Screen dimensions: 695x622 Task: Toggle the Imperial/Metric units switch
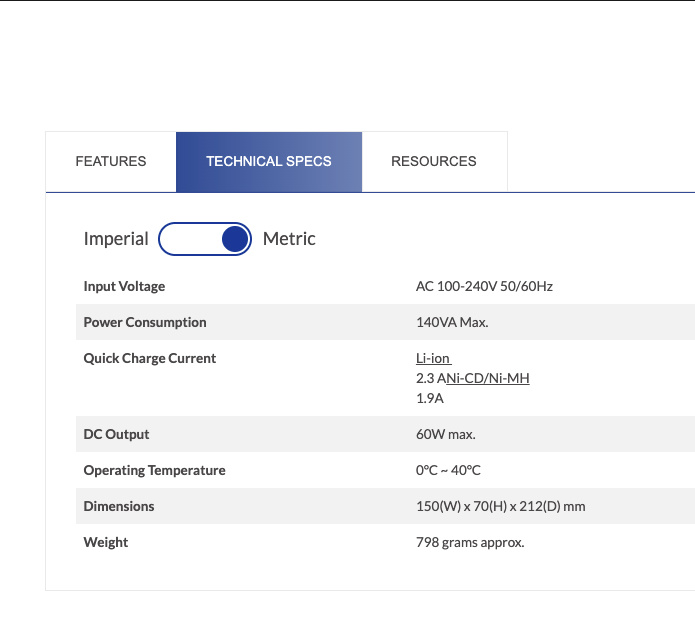tap(205, 239)
